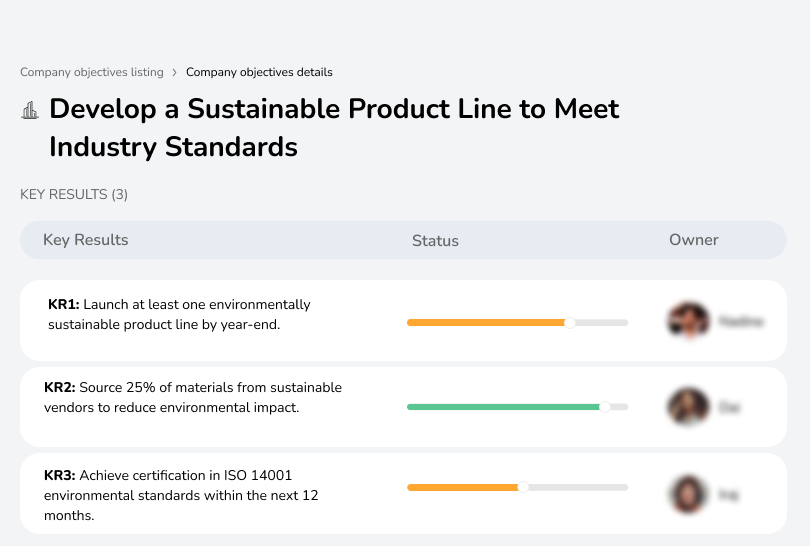Click the blurred KR2 owner name

click(729, 408)
